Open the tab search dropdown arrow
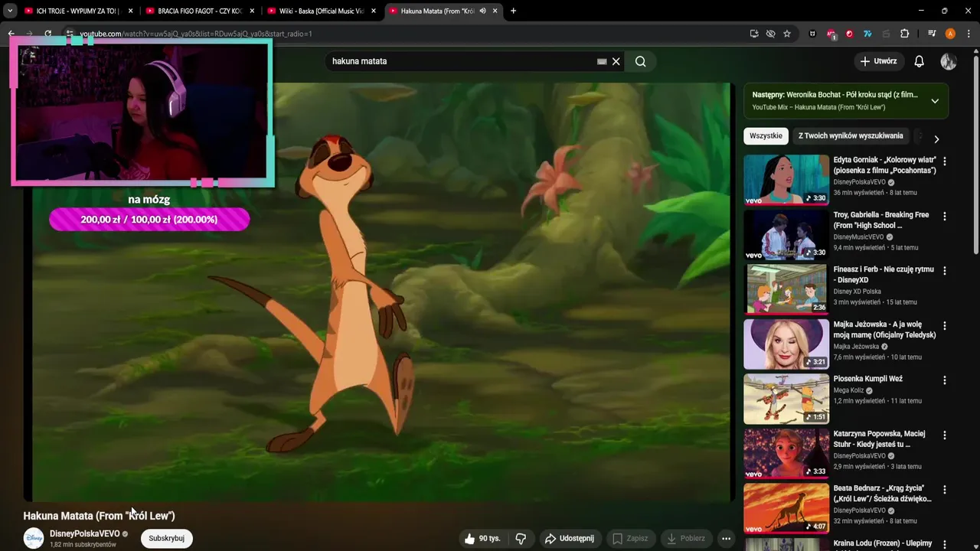980x551 pixels. 10,11
